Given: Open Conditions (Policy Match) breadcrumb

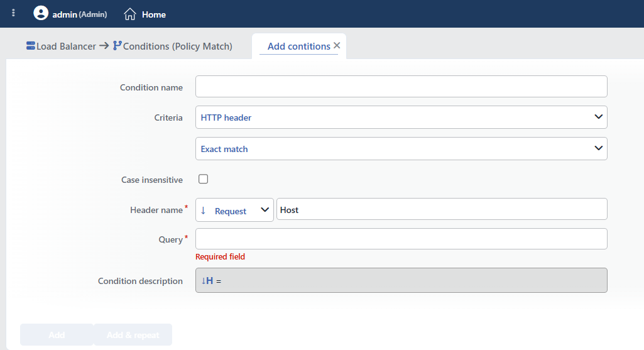Looking at the screenshot, I should click(177, 46).
